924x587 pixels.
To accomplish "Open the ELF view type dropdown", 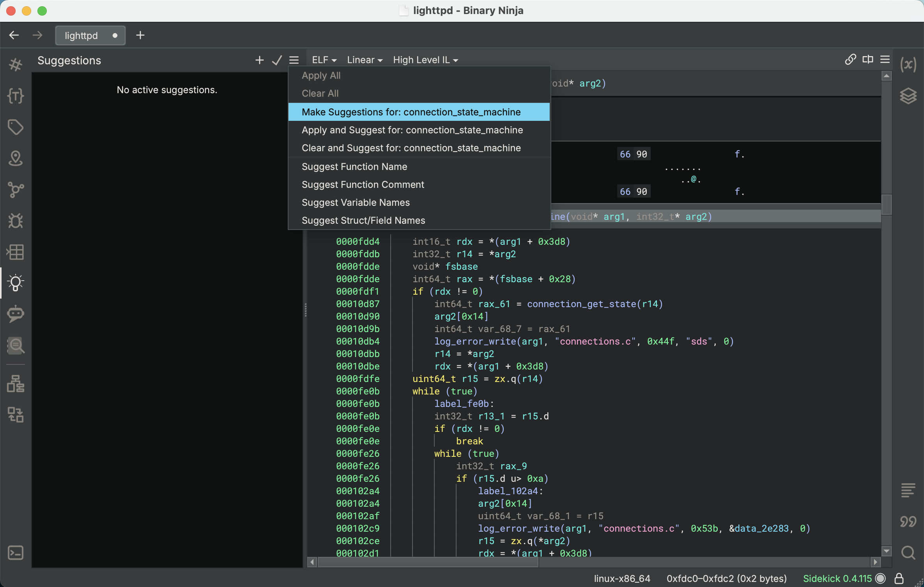I will (324, 60).
